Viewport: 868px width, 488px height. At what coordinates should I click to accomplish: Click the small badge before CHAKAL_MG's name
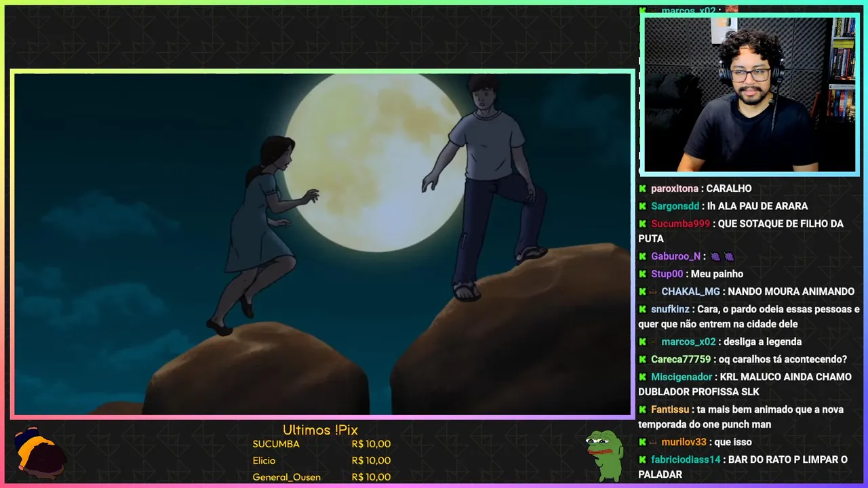[x=654, y=291]
